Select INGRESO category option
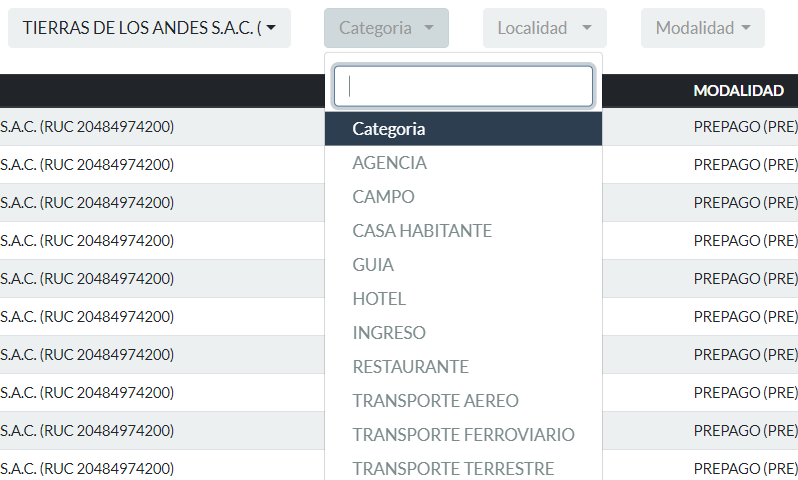The height and width of the screenshot is (480, 798). [x=389, y=333]
